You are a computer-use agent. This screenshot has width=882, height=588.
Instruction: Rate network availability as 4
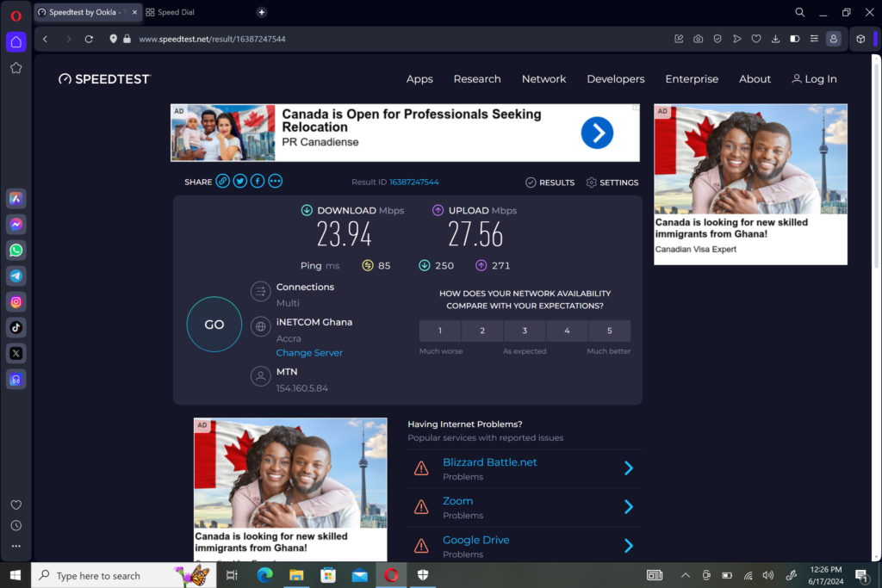pos(567,331)
